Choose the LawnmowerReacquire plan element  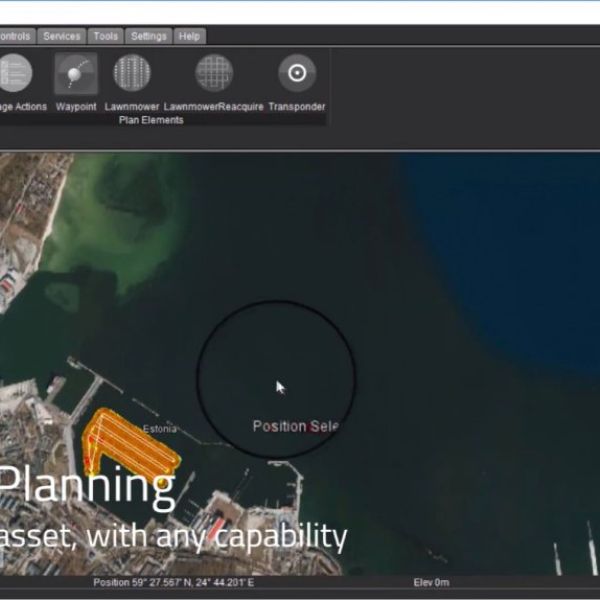[213, 74]
